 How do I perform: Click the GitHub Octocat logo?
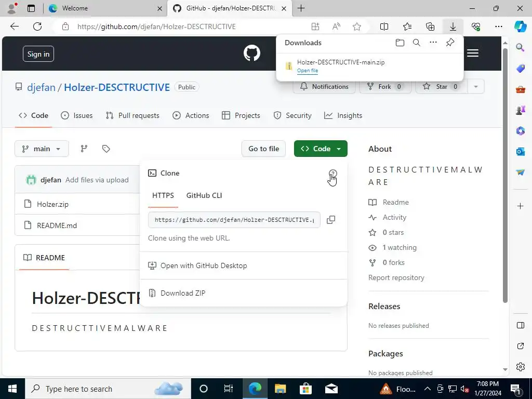tap(252, 54)
